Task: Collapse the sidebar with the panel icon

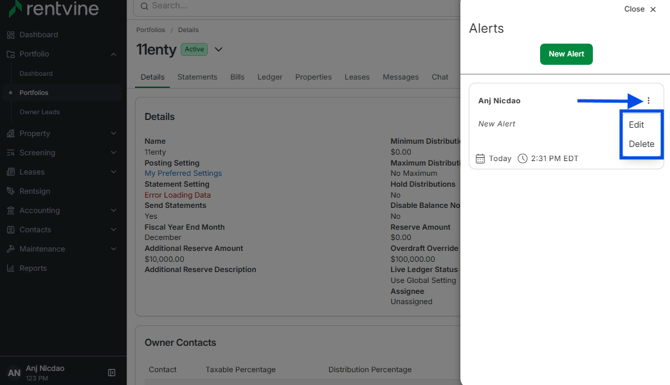Action: tap(112, 373)
